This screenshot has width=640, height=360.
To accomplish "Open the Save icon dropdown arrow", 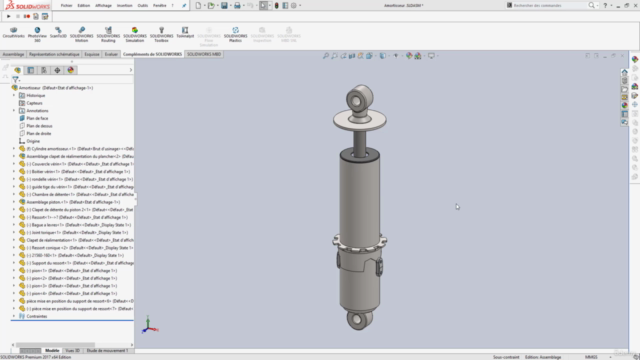I will click(x=231, y=5).
